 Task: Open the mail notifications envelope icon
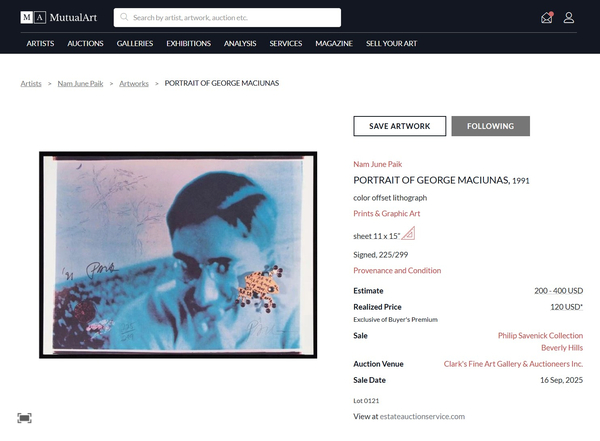point(547,18)
